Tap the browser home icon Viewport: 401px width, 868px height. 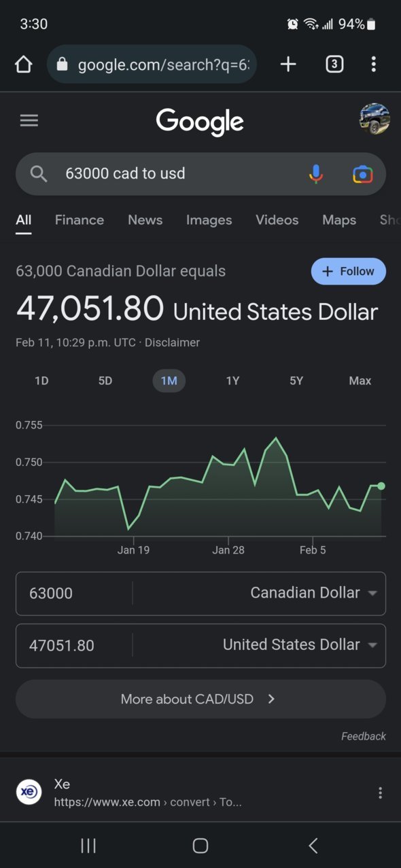(x=23, y=65)
